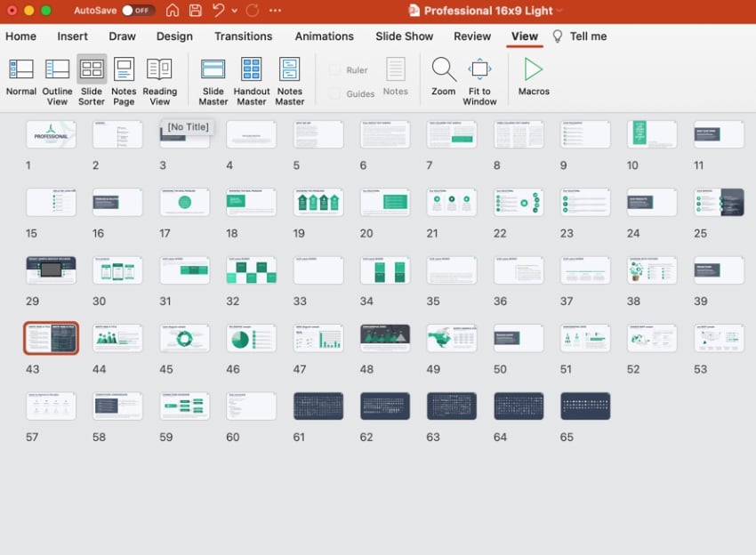This screenshot has width=756, height=555.
Task: Click the Tell me search box
Action: coord(588,36)
